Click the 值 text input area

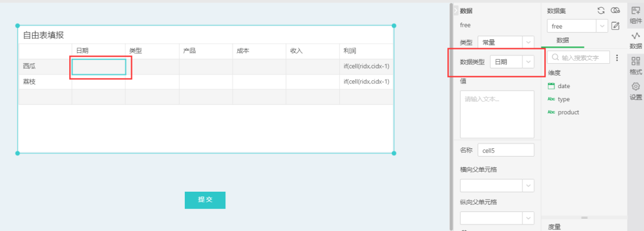tap(497, 114)
